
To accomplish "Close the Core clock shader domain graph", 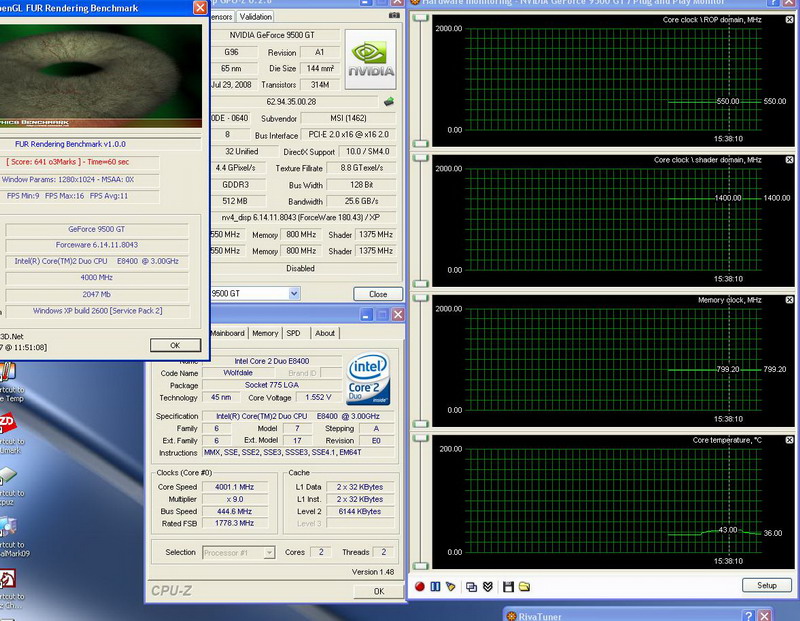I will [789, 160].
